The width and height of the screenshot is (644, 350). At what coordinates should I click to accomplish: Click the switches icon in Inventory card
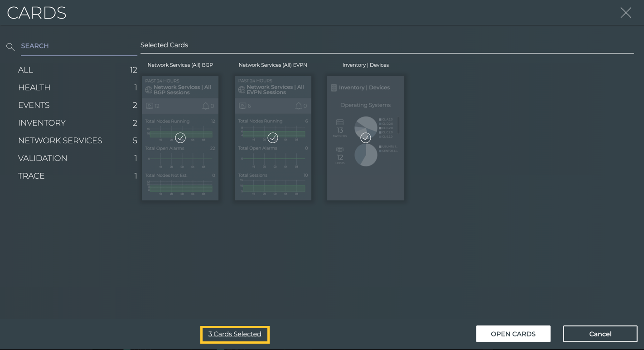(340, 122)
